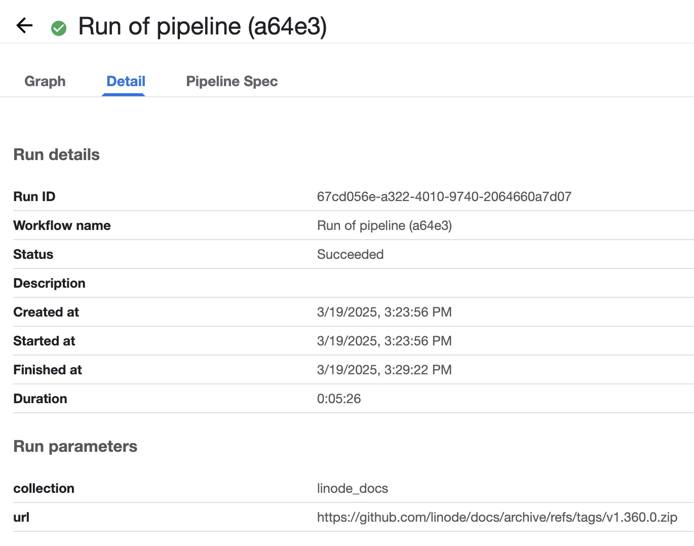This screenshot has width=694, height=546.
Task: Click the Succeeded status value
Action: (350, 254)
